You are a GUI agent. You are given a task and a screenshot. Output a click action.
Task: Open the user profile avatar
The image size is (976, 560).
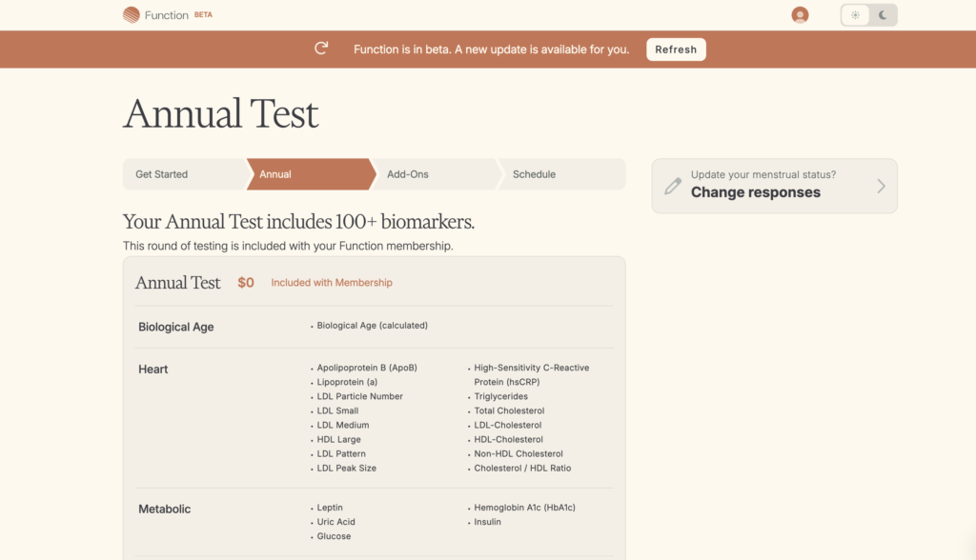(800, 15)
